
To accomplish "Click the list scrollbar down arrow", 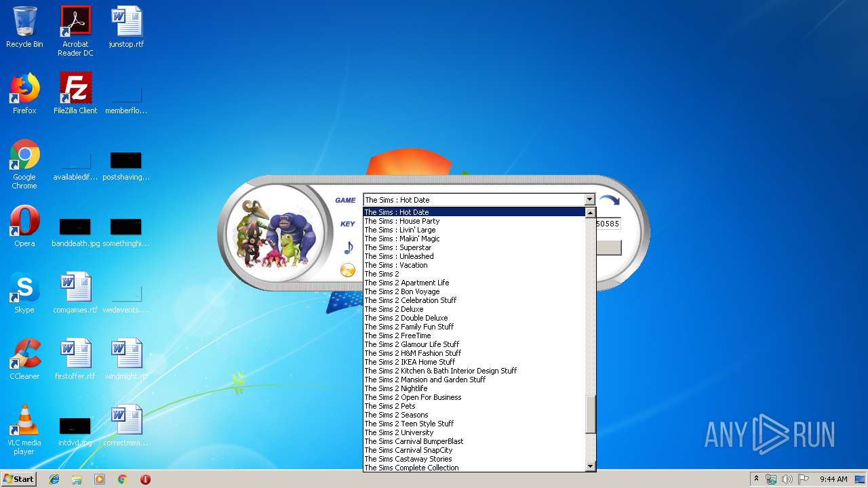I will point(590,466).
